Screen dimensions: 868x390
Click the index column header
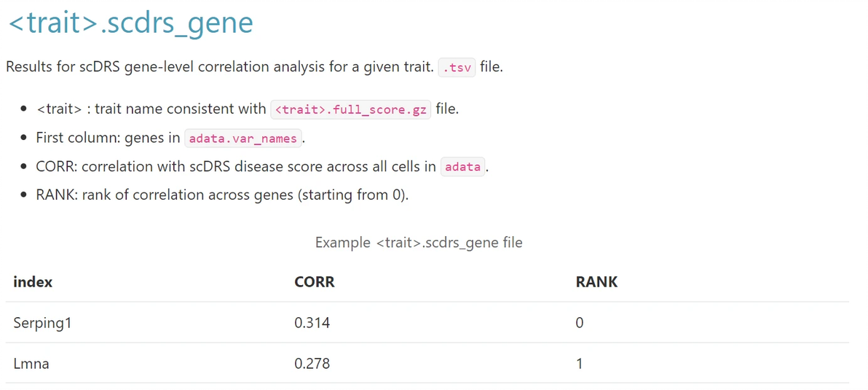tap(33, 282)
